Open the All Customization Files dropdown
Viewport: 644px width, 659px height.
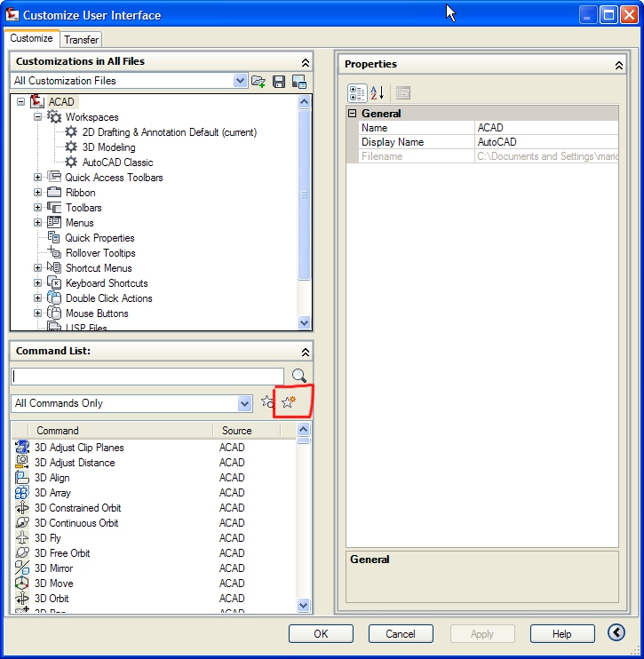coord(240,81)
